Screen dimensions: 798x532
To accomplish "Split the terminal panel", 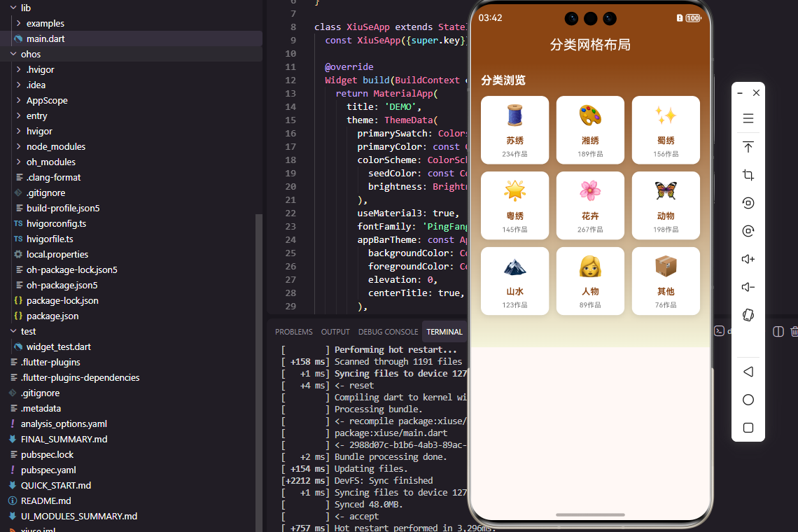I will click(778, 331).
